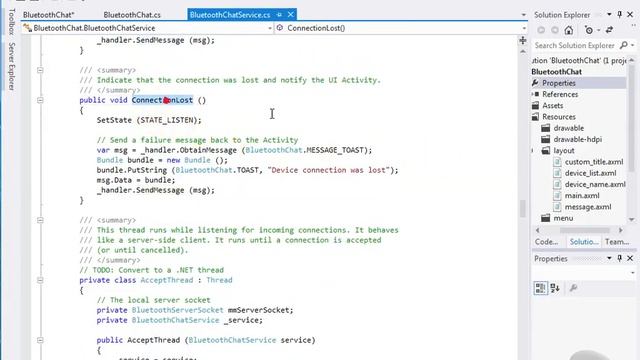Screen dimensions: 640x360
Task: Open the Properties object selector combo box
Action: pos(584,272)
